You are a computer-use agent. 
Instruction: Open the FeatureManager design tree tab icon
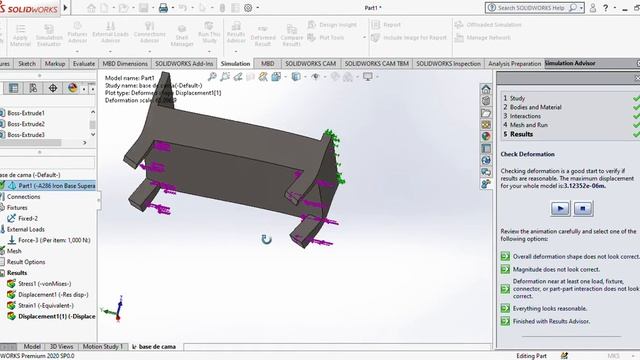[x=13, y=88]
